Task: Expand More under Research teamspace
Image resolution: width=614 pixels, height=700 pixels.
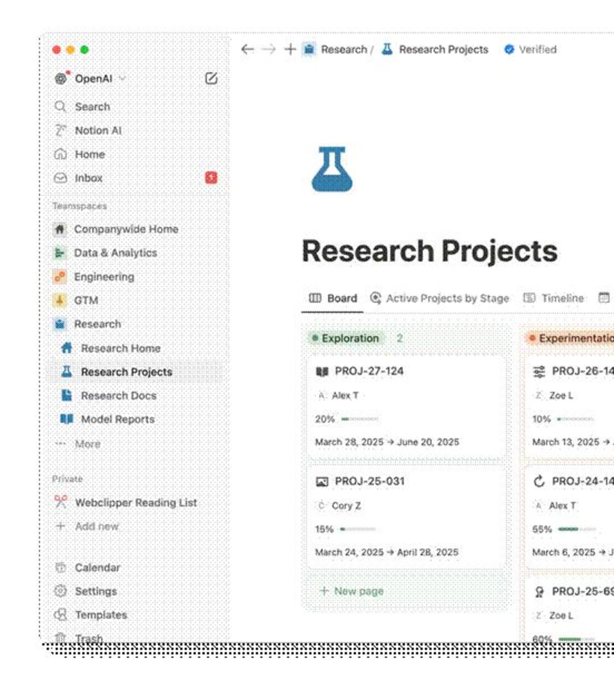Action: 87,444
